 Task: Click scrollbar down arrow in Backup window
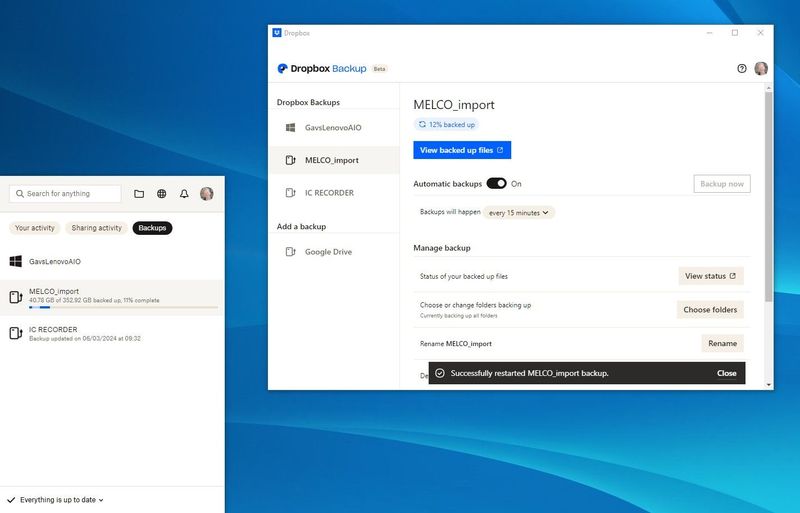768,385
